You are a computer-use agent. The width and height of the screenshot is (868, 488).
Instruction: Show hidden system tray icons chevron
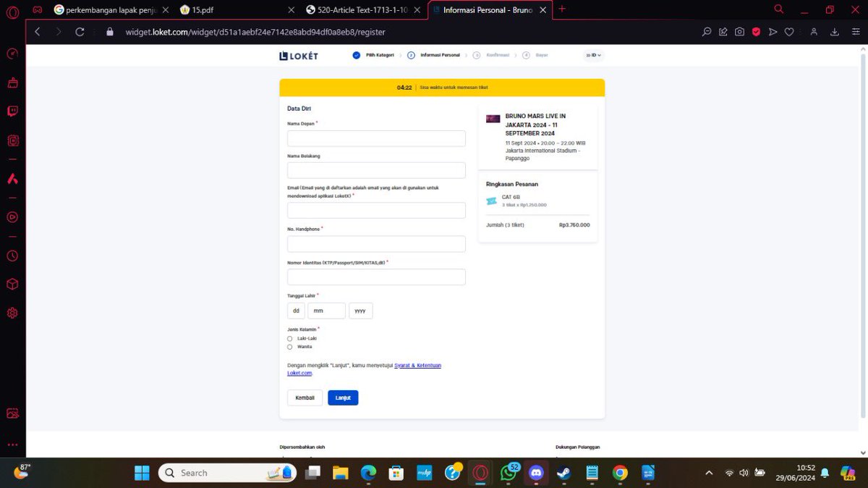[x=708, y=473]
